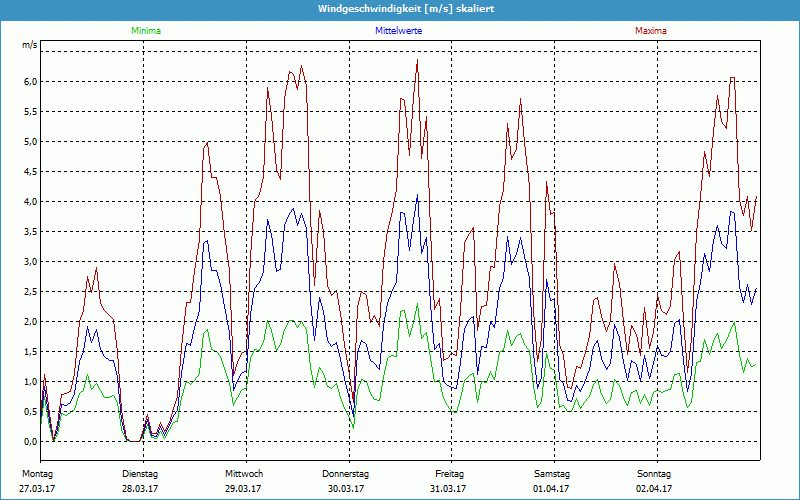Click the '3,5' y-axis value
This screenshot has height=500, width=800.
pos(32,232)
